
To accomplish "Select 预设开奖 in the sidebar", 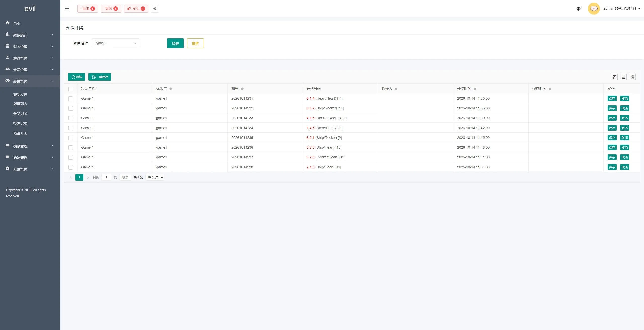I will click(20, 133).
